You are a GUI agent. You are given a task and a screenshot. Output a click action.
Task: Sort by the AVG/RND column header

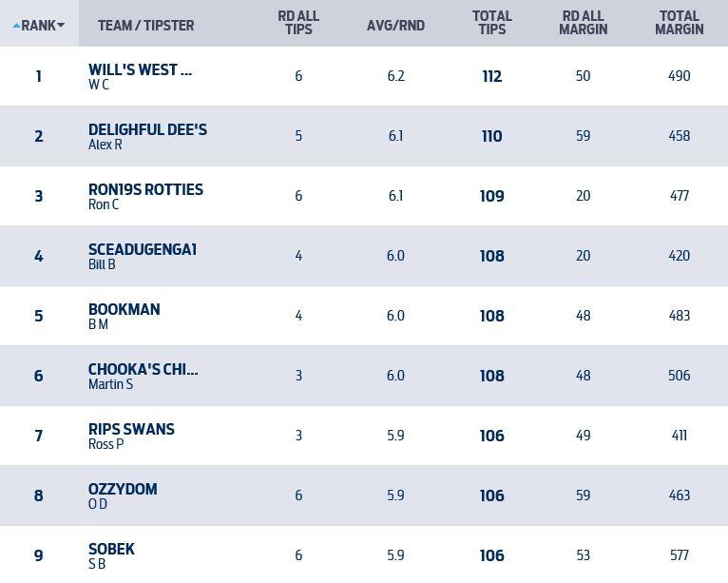coord(395,26)
